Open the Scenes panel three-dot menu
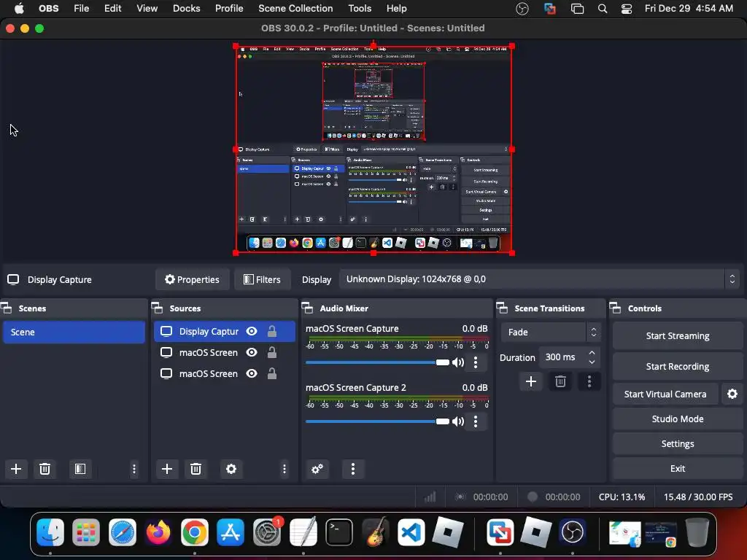 [x=134, y=469]
